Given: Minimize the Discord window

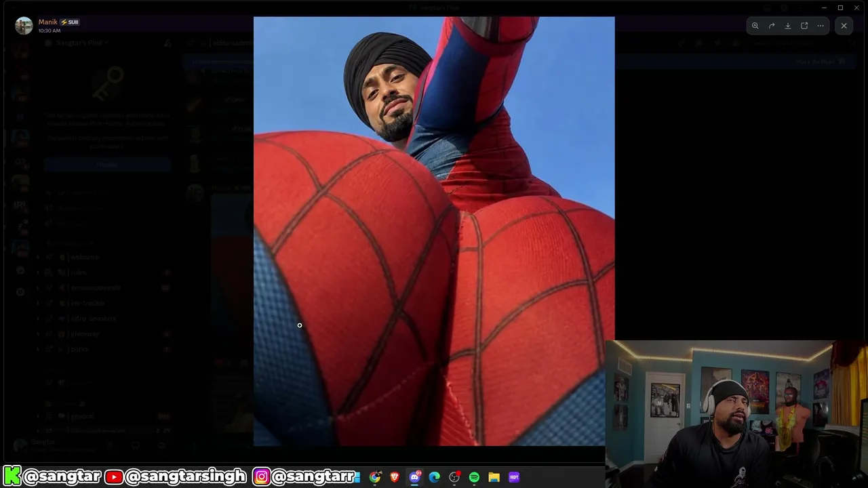Looking at the screenshot, I should 824,7.
